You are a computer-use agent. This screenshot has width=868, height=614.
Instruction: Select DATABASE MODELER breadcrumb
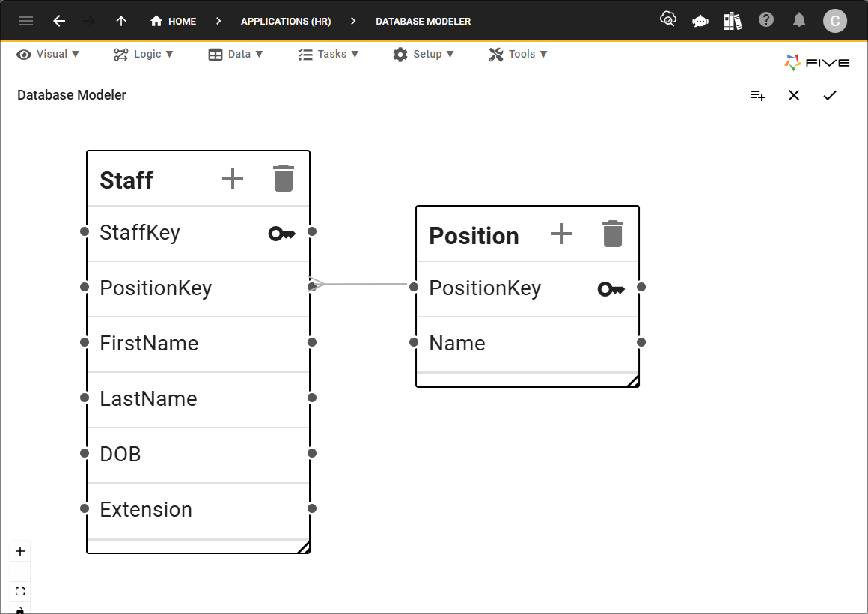click(x=423, y=21)
